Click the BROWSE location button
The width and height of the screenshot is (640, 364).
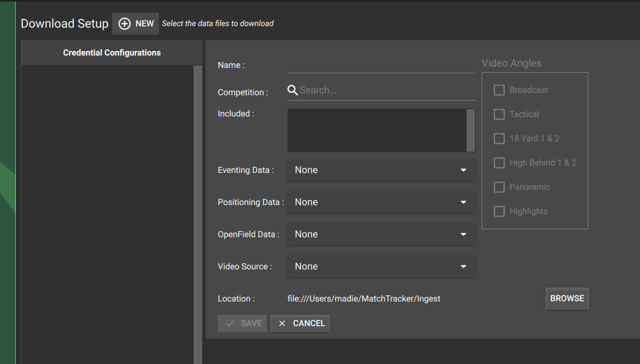(567, 298)
